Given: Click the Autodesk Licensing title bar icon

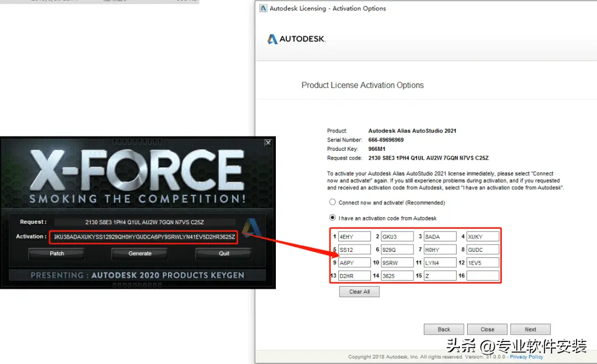Looking at the screenshot, I should point(263,8).
